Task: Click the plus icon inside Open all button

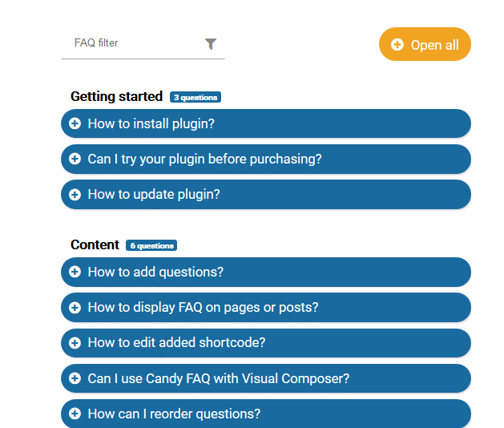Action: point(397,45)
